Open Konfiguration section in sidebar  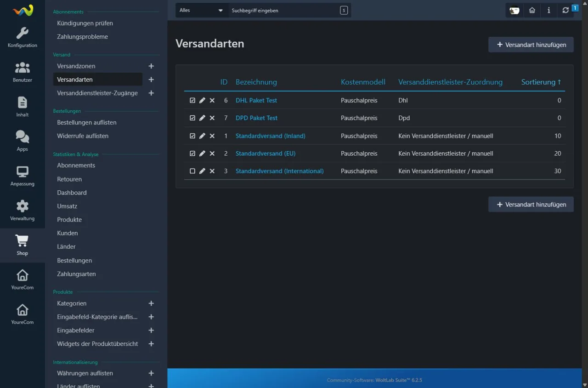[x=23, y=37]
